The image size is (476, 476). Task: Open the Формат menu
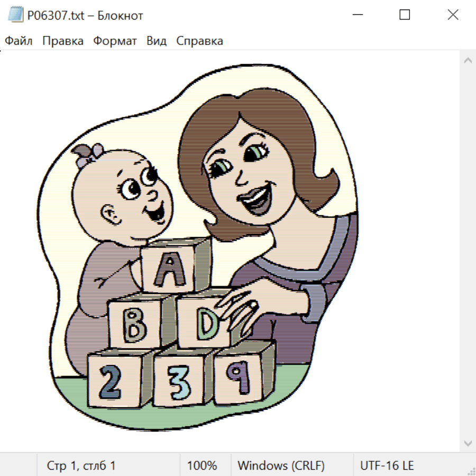click(115, 41)
